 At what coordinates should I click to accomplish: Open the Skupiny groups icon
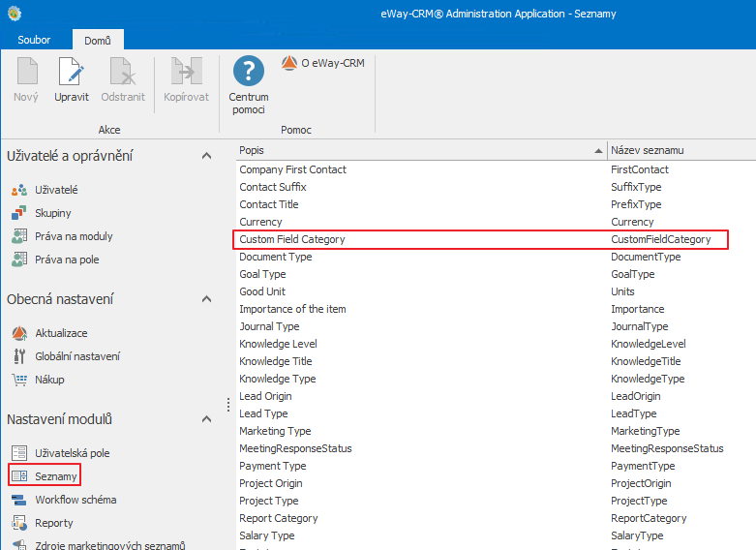(19, 213)
